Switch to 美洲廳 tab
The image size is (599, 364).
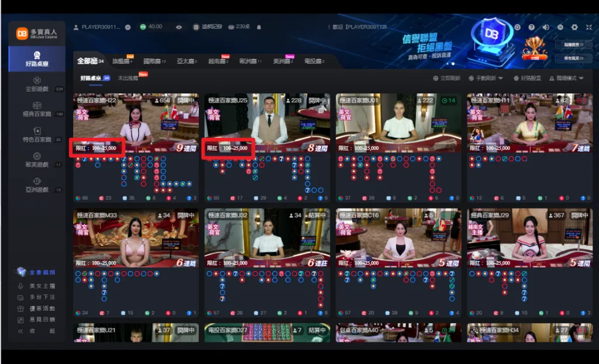283,61
